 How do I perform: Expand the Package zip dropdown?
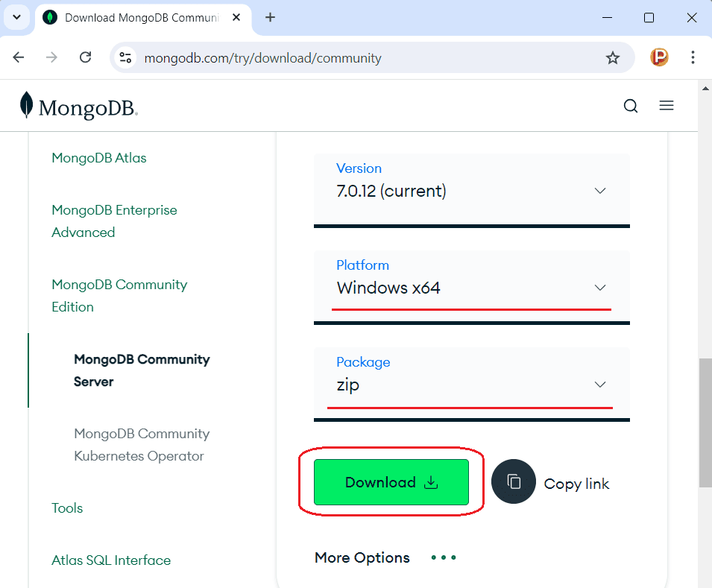point(471,384)
